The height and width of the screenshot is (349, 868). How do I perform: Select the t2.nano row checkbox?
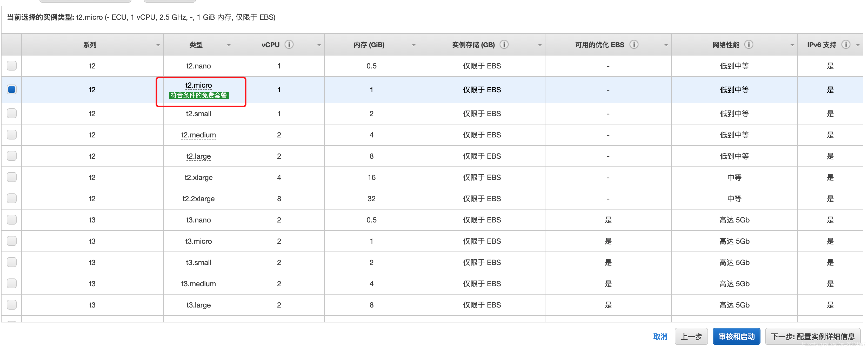pyautogui.click(x=12, y=66)
